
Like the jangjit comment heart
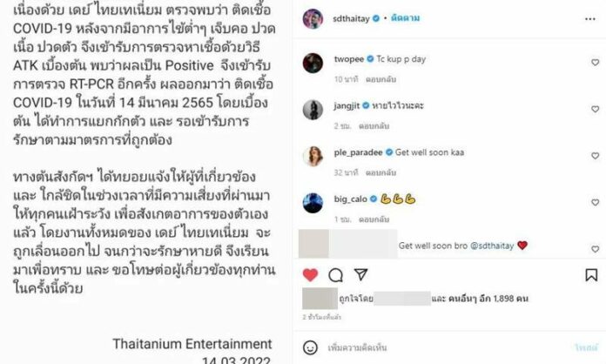click(596, 110)
